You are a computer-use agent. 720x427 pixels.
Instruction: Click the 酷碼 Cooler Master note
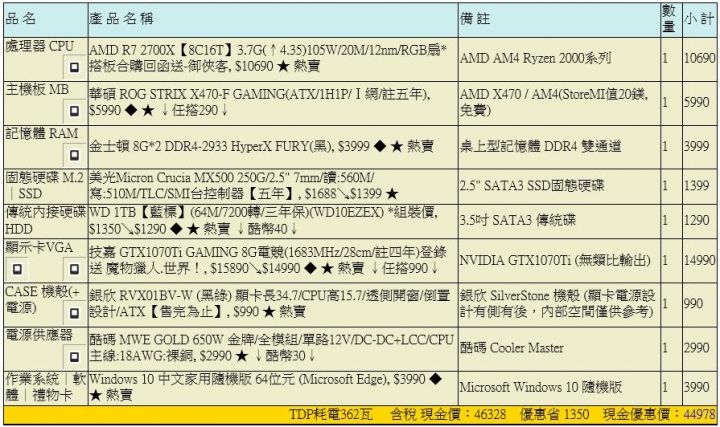click(512, 348)
